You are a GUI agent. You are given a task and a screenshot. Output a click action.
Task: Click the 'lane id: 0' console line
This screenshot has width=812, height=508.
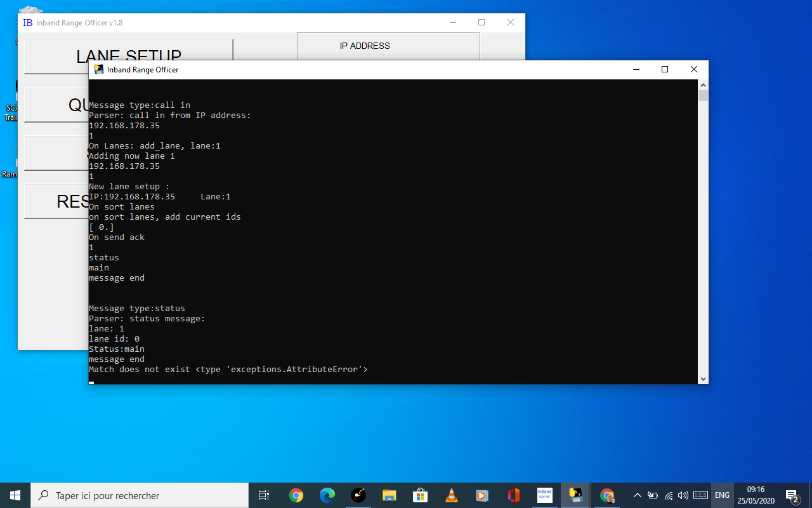[114, 339]
